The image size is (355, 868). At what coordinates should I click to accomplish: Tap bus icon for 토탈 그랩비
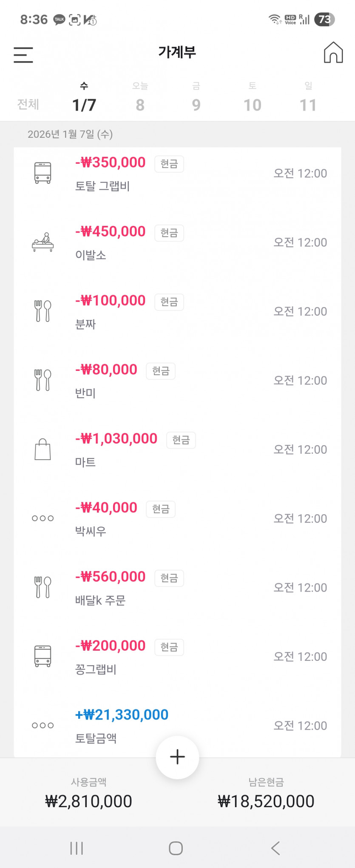pos(43,173)
